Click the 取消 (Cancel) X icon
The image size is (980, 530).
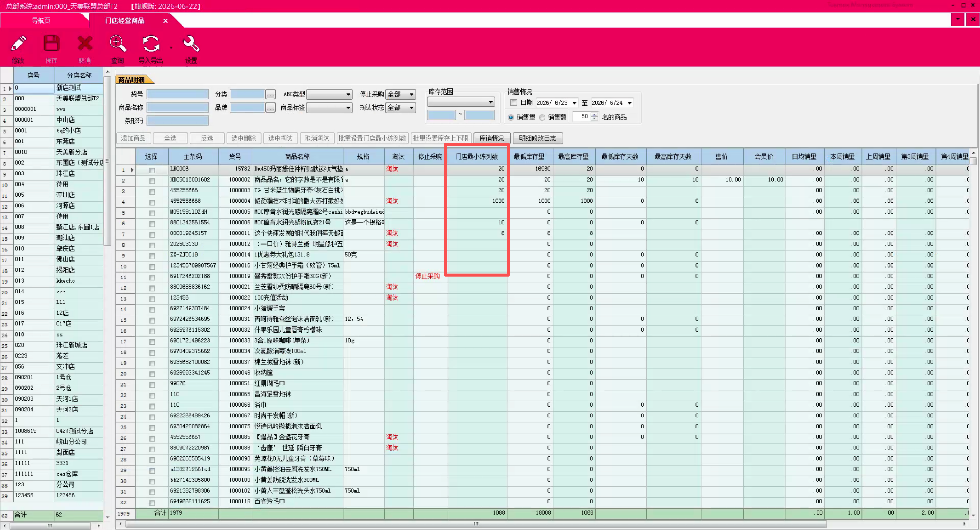tap(84, 44)
